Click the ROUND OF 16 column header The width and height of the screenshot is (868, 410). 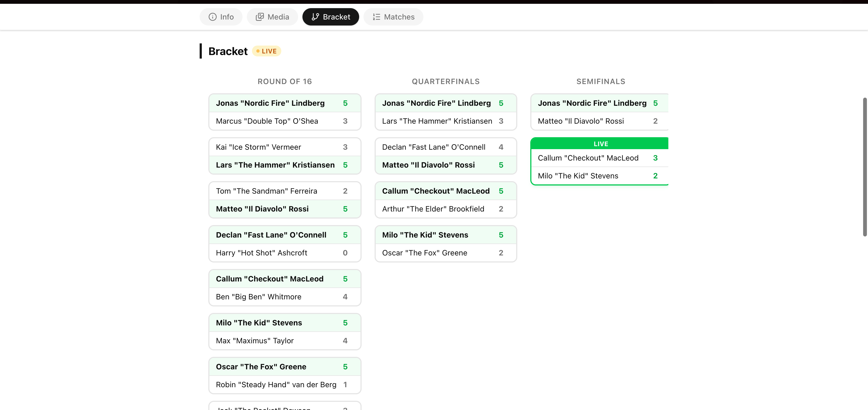click(x=285, y=82)
